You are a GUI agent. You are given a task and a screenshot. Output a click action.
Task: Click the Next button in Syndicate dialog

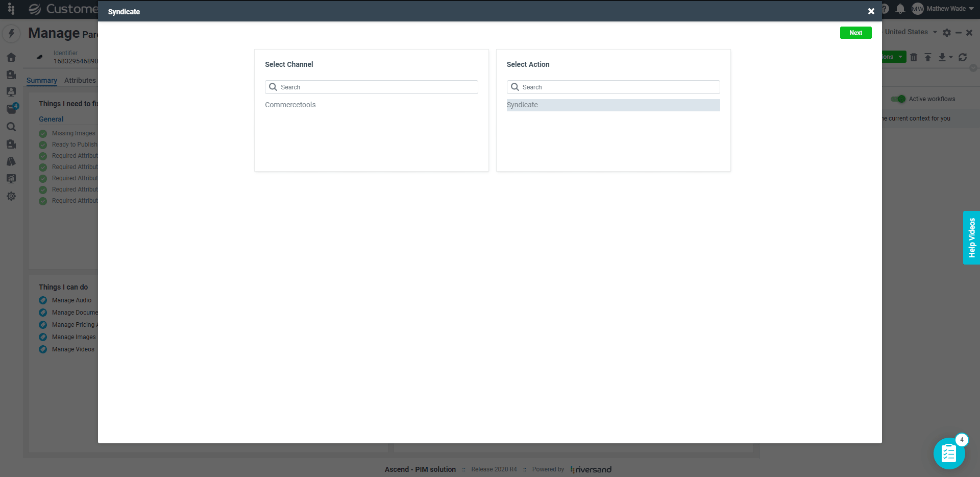[855, 33]
